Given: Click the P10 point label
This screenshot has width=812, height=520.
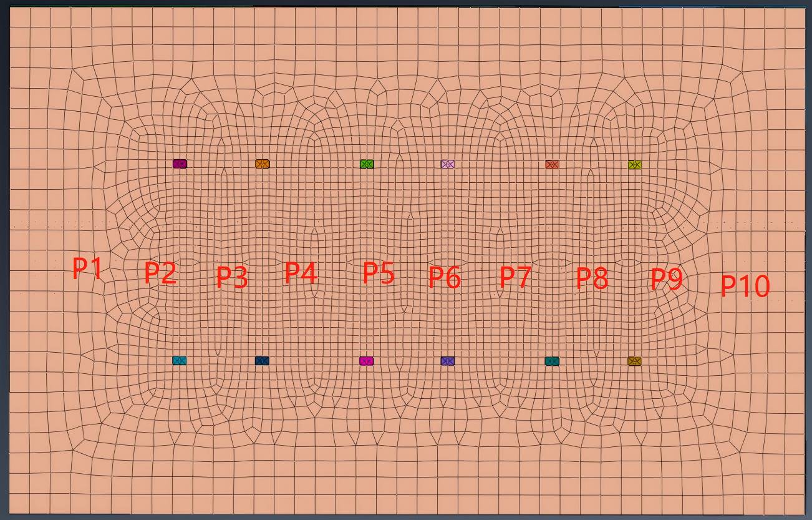Looking at the screenshot, I should click(745, 286).
